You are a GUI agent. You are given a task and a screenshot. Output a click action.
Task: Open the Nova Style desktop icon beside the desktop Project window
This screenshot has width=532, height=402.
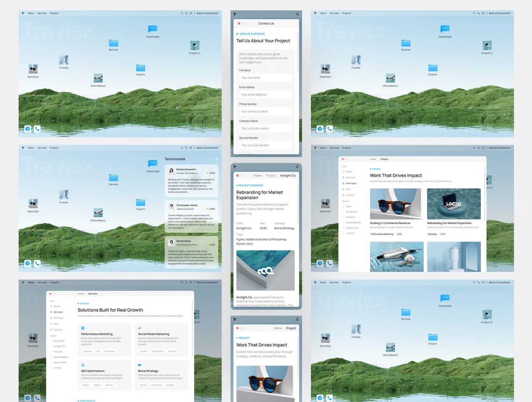(x=325, y=203)
